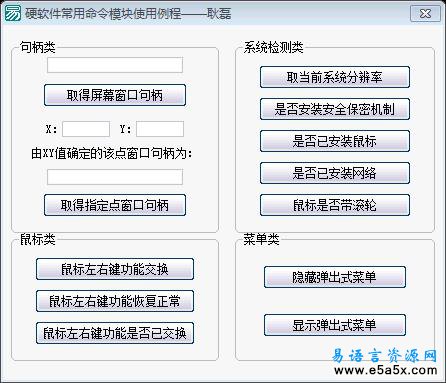The width and height of the screenshot is (446, 383).
Task: Click the 隐藏弹出式菜单 button
Action: (335, 277)
